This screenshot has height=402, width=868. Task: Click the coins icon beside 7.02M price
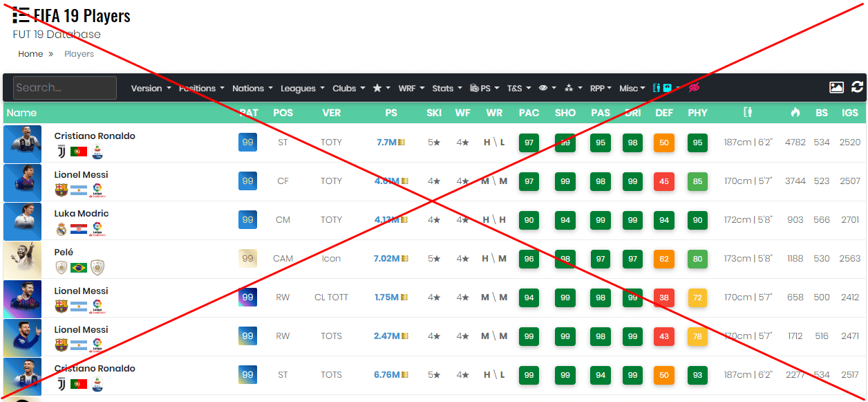[x=404, y=259]
